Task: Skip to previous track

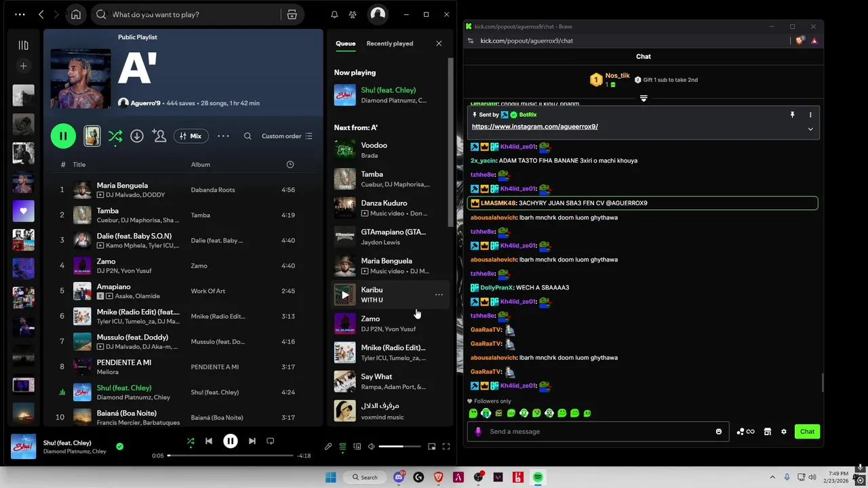Action: [209, 441]
